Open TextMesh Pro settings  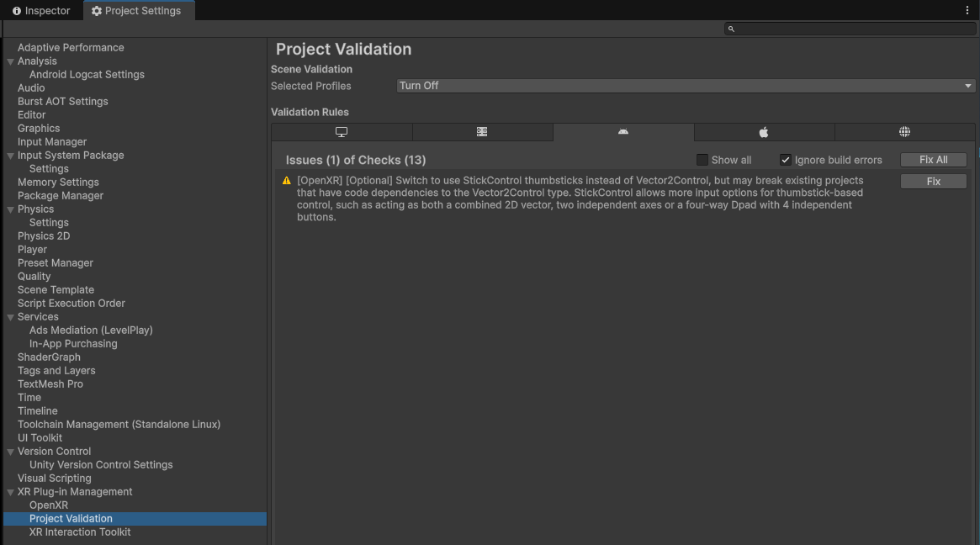coord(50,384)
